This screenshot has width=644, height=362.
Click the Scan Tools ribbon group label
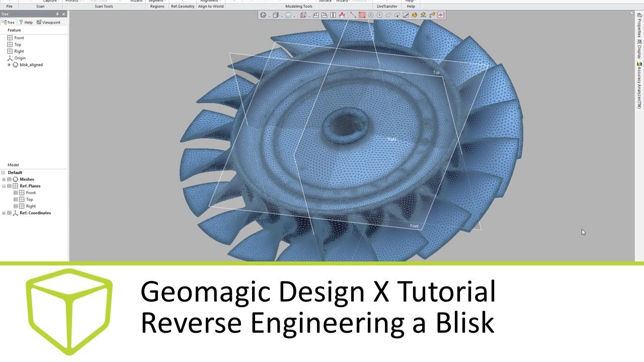pos(104,7)
